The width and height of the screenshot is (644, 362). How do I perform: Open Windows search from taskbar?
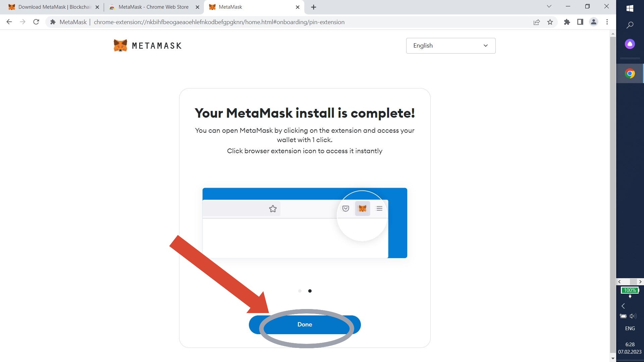[630, 25]
